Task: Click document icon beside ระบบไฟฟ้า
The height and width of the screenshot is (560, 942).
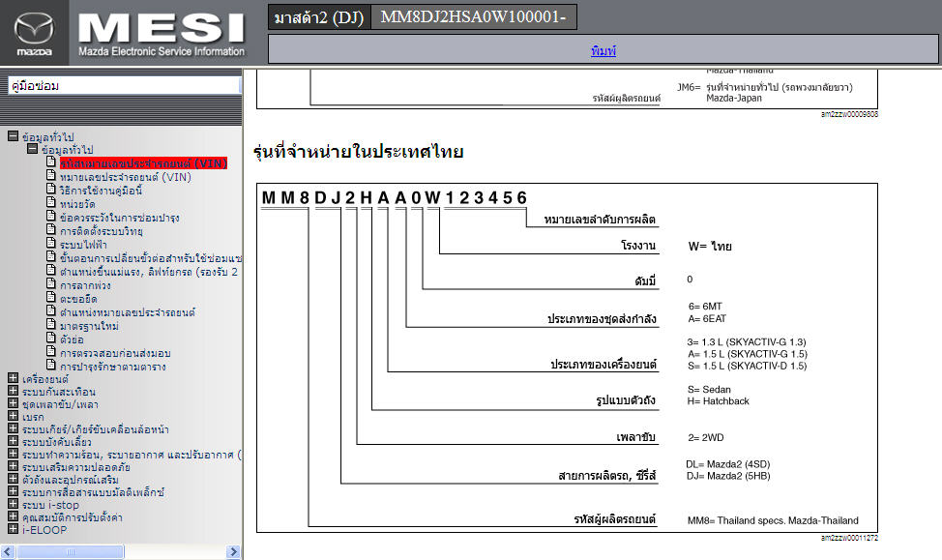Action: 51,243
